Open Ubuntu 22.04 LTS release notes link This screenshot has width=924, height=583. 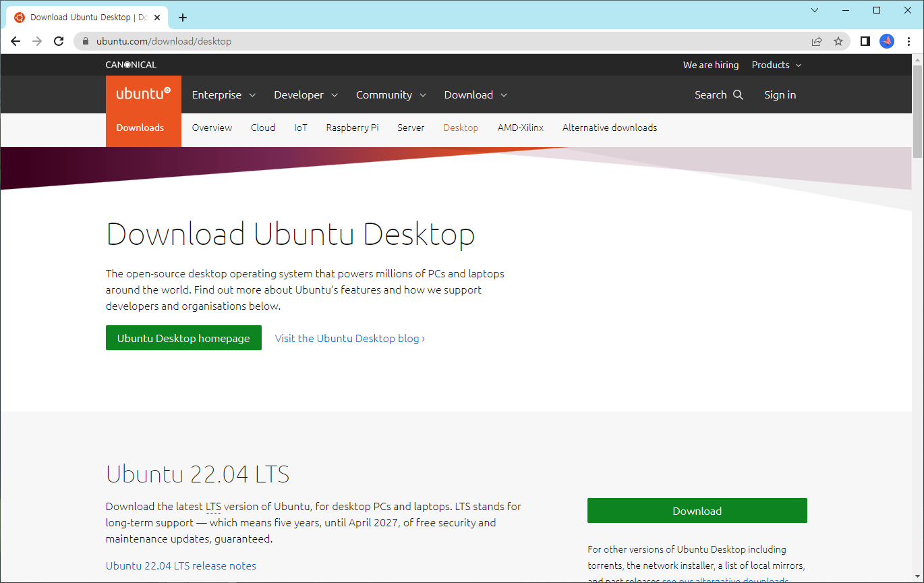tap(181, 565)
